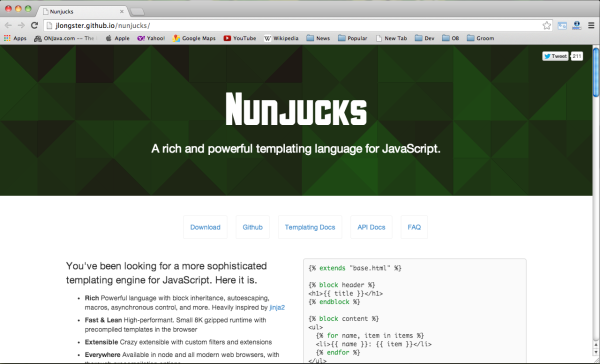The width and height of the screenshot is (600, 364).
Task: Open API Docs
Action: [371, 227]
